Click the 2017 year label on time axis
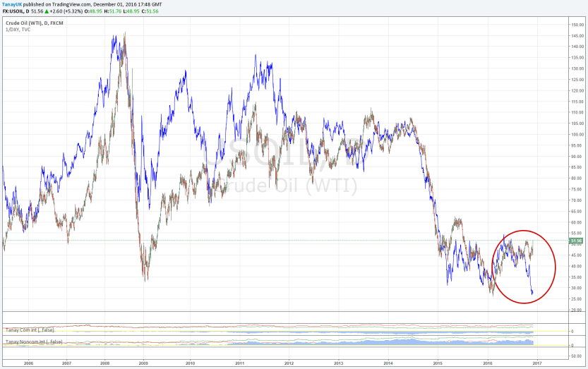Viewport: 588px width, 369px height. [x=537, y=363]
